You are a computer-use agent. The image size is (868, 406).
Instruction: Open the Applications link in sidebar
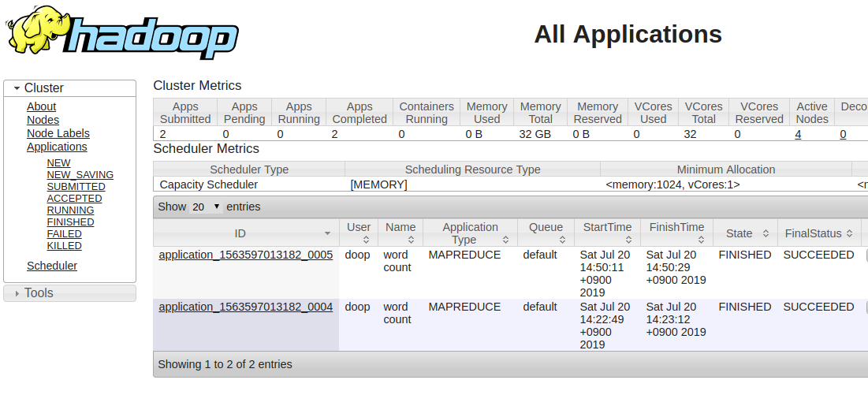click(x=57, y=147)
